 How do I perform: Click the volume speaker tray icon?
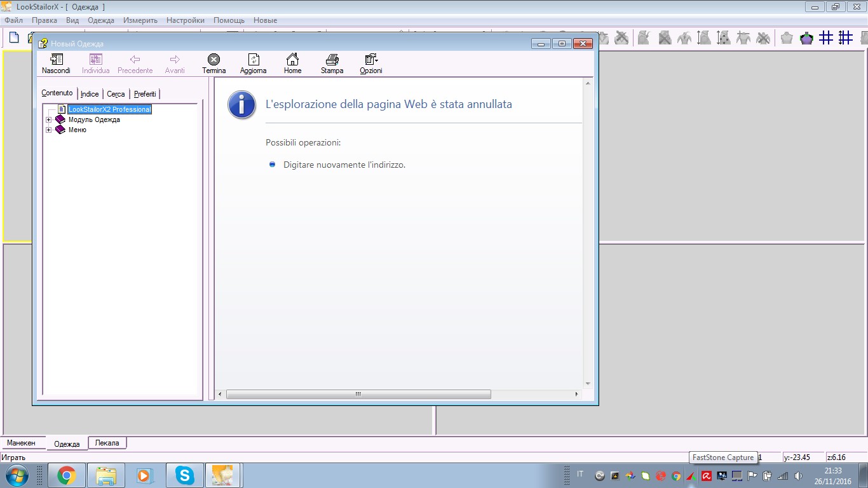point(799,475)
